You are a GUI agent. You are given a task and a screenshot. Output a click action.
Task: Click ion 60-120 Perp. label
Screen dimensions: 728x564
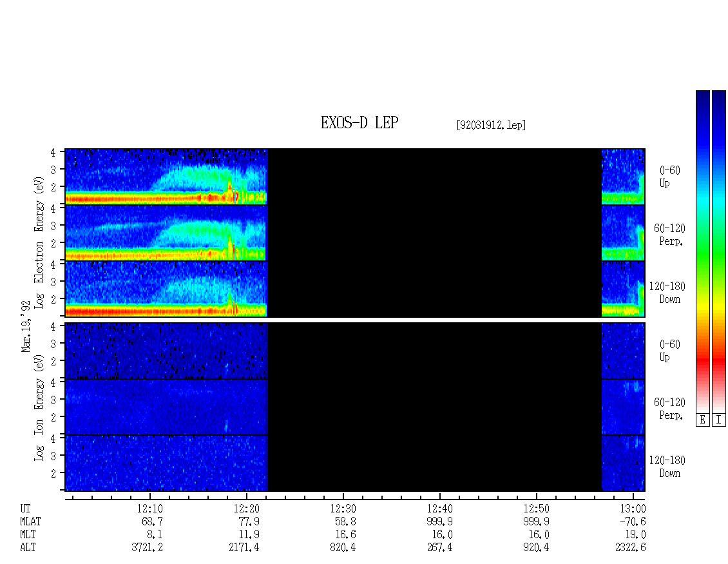[669, 409]
